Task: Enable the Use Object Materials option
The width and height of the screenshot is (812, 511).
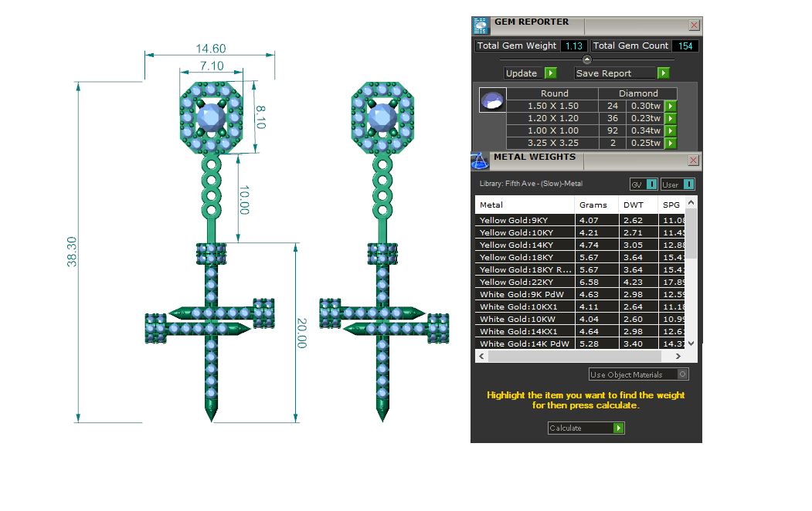Action: 681,374
